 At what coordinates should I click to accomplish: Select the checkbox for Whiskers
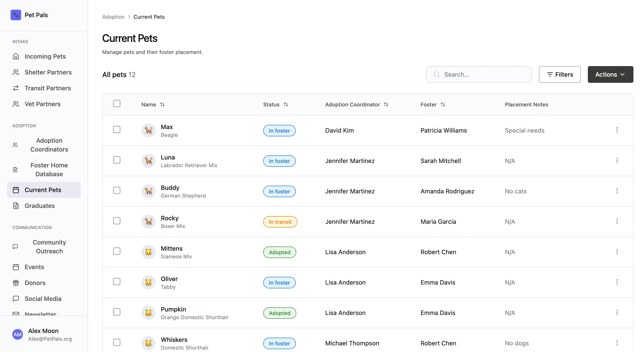point(117,343)
